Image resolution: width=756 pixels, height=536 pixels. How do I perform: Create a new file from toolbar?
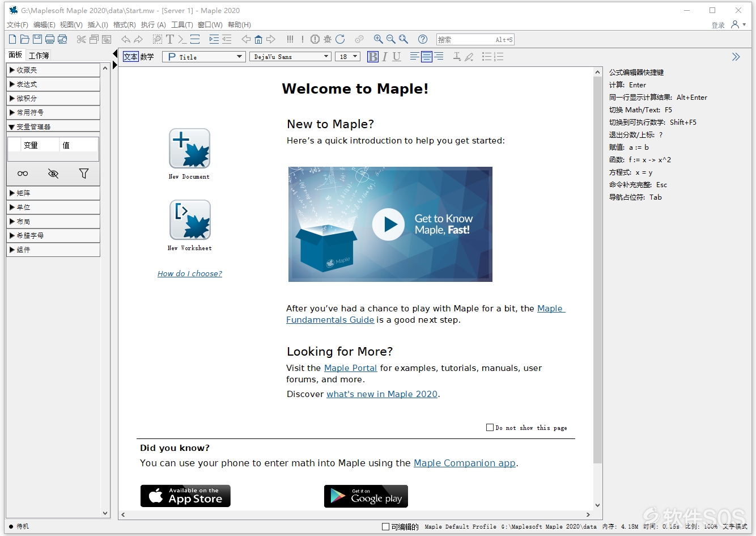pyautogui.click(x=12, y=39)
